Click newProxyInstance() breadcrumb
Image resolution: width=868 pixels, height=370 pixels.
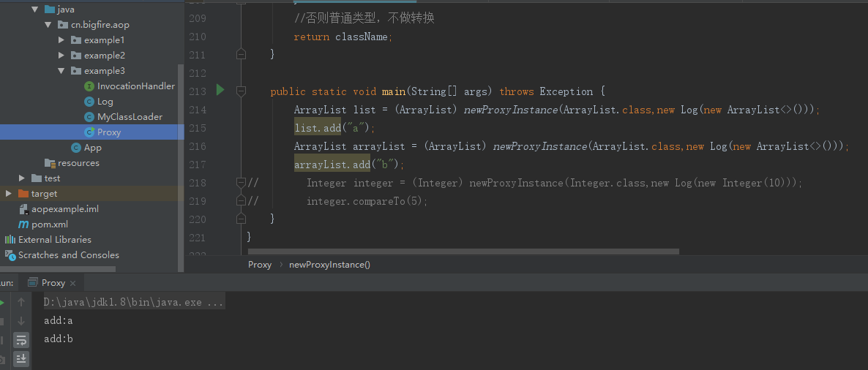[x=329, y=265]
